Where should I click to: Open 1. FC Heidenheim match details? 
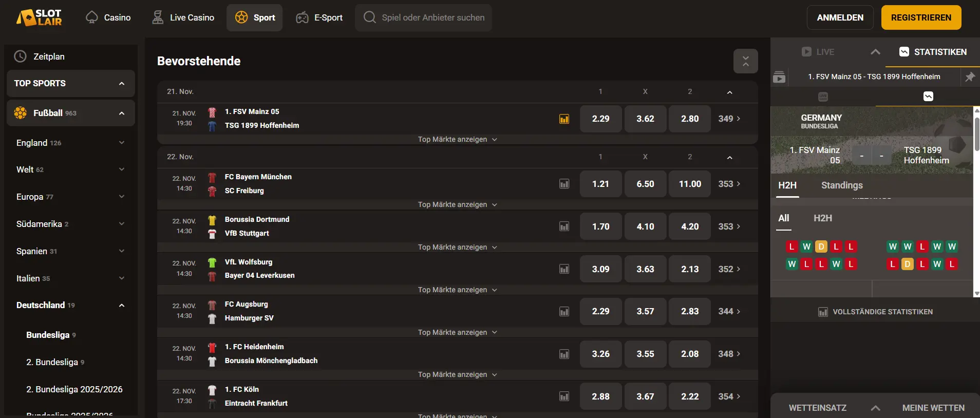coord(254,347)
